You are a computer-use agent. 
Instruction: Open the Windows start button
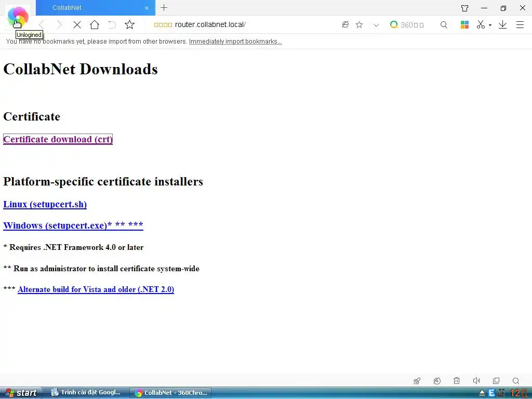click(x=21, y=393)
